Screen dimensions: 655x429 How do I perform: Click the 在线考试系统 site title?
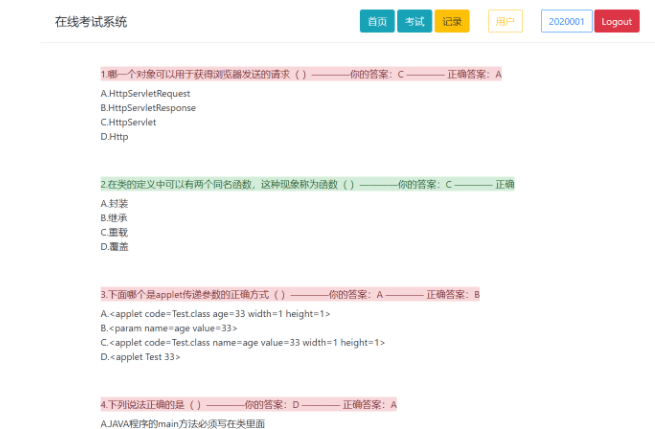click(91, 22)
